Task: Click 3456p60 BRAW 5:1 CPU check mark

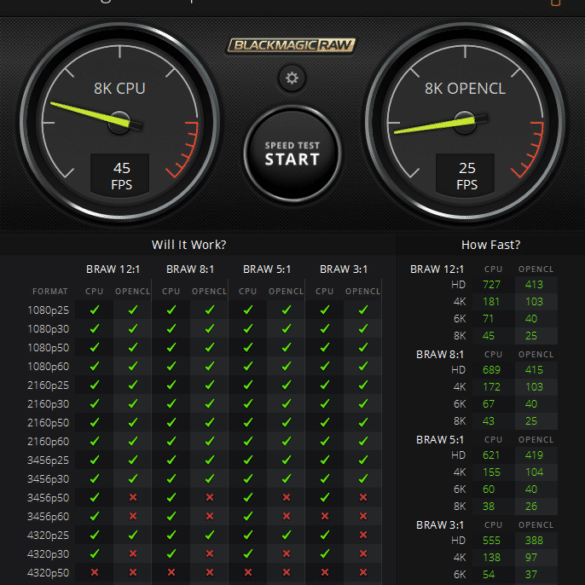Action: 248,516
